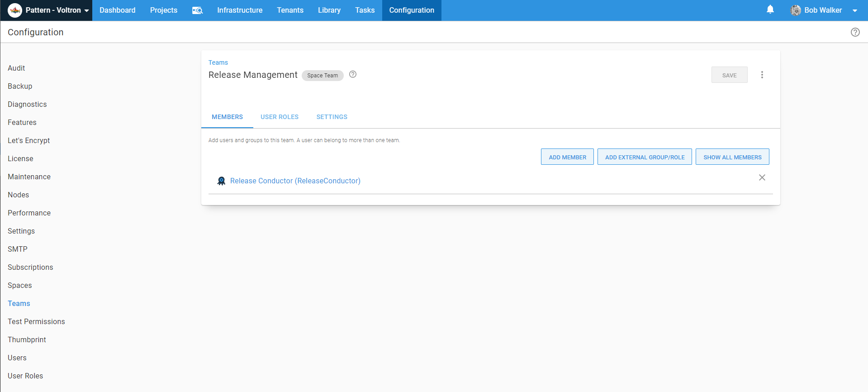Open the Tasks menu
The height and width of the screenshot is (392, 868).
pos(365,10)
